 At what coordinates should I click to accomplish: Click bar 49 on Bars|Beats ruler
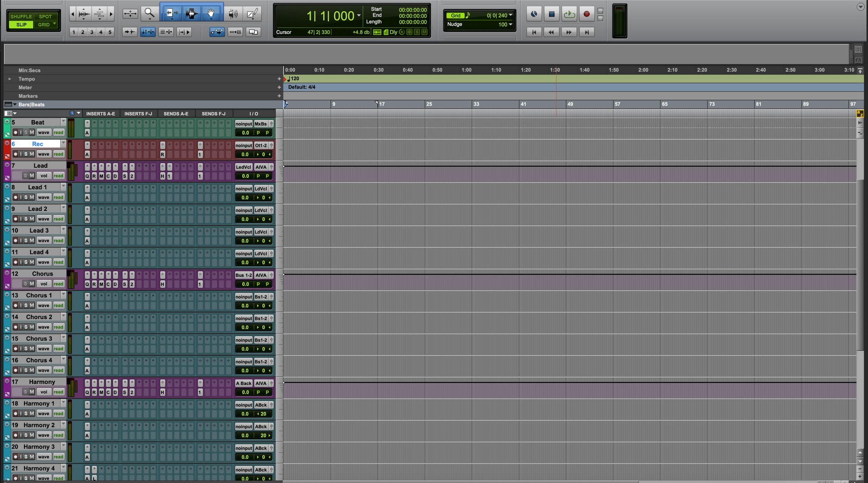coord(570,104)
